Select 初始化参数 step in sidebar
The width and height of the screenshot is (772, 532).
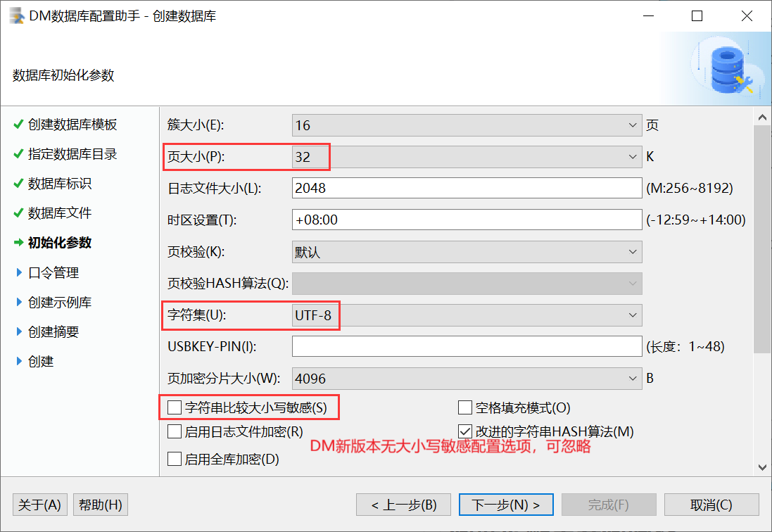60,243
